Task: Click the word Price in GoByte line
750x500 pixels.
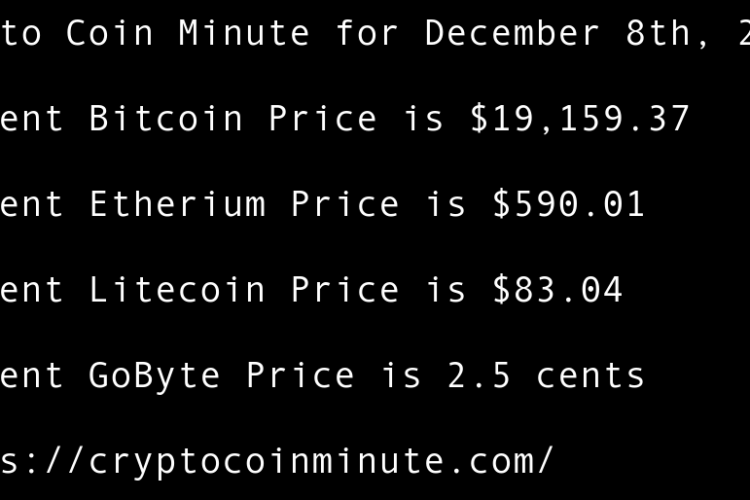Action: pyautogui.click(x=300, y=376)
